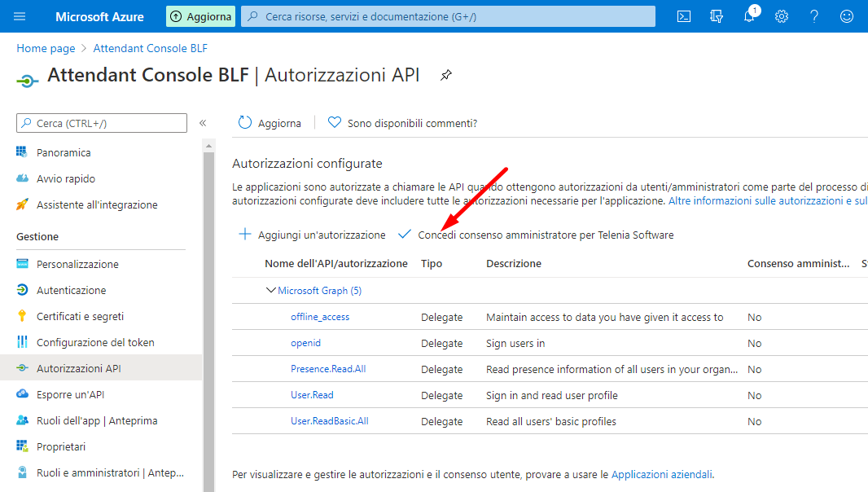Open Avvio rapido menu item

pyautogui.click(x=66, y=178)
